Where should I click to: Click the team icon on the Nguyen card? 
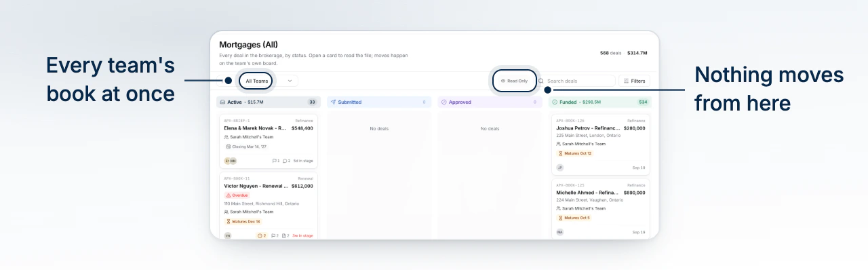click(x=226, y=212)
